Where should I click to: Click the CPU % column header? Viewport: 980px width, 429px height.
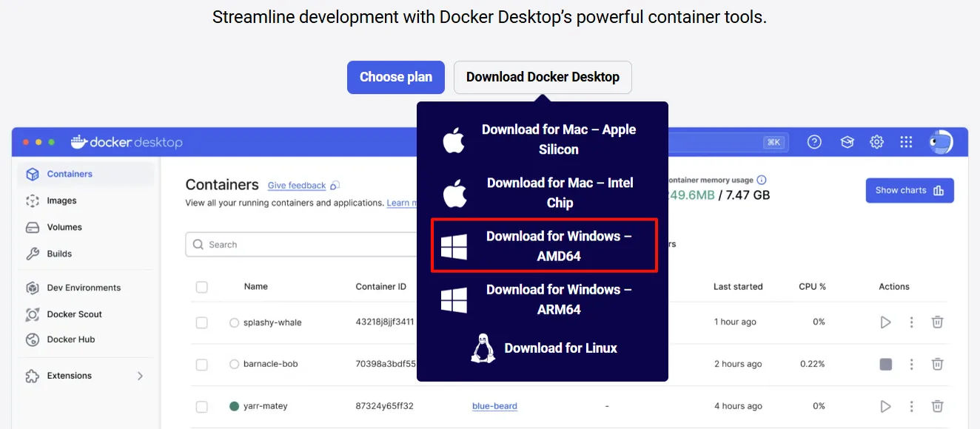click(812, 286)
